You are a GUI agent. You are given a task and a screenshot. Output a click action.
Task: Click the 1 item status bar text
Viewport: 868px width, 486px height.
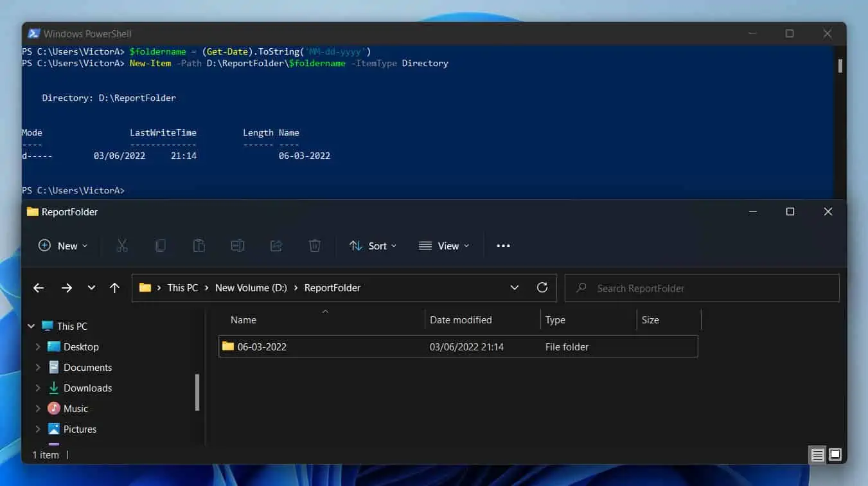pos(46,455)
